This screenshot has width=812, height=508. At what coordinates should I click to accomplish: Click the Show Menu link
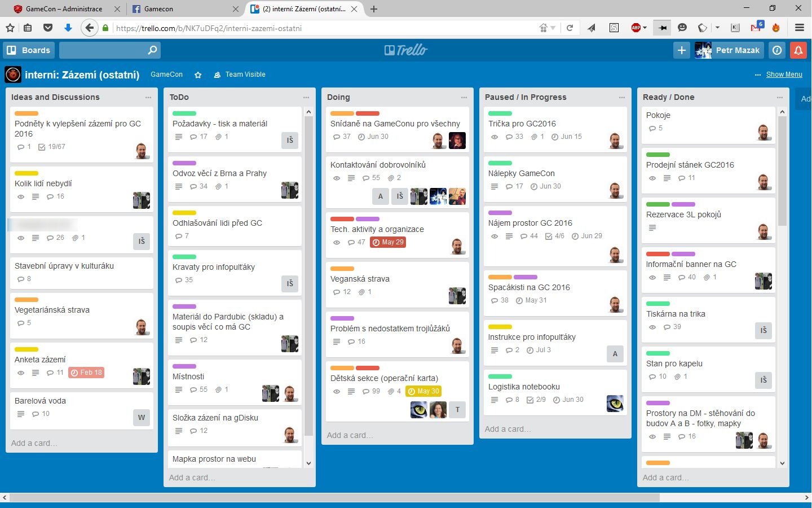[784, 75]
